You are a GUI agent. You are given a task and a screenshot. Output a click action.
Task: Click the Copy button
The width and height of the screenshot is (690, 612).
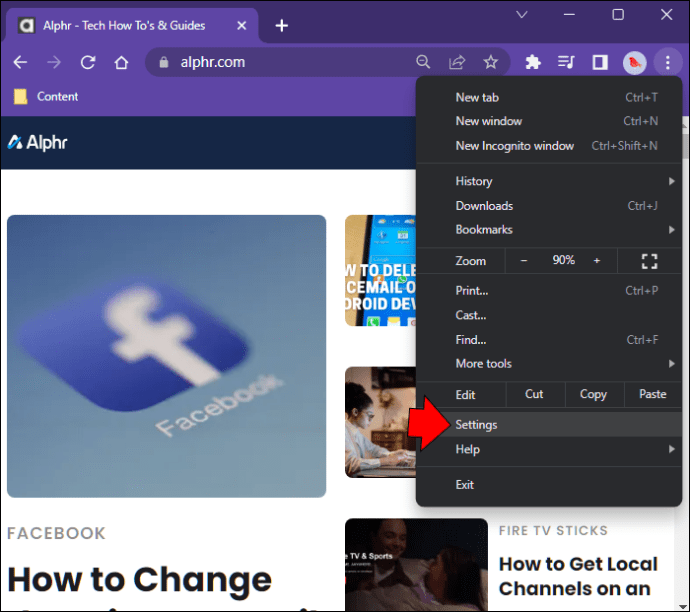tap(594, 394)
